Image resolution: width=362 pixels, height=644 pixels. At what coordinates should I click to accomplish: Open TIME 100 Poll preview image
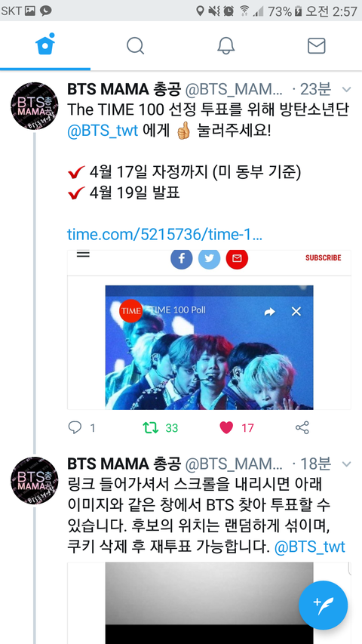click(210, 347)
